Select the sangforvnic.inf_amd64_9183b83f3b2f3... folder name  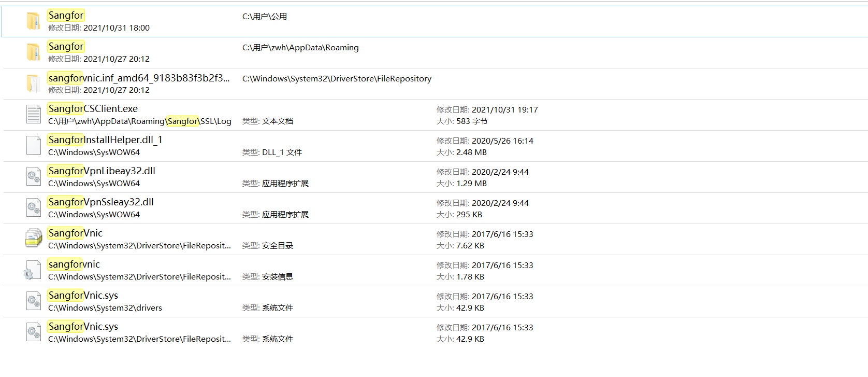(x=139, y=78)
